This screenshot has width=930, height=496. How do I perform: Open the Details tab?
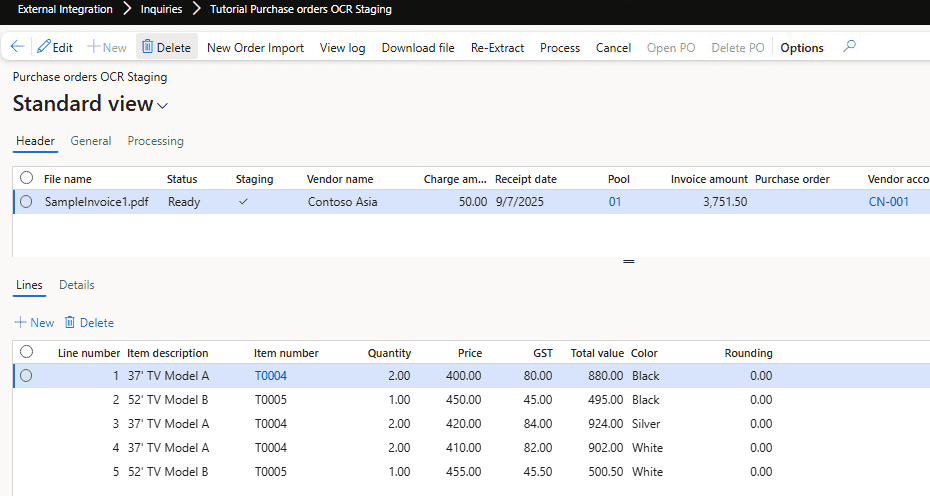point(77,285)
